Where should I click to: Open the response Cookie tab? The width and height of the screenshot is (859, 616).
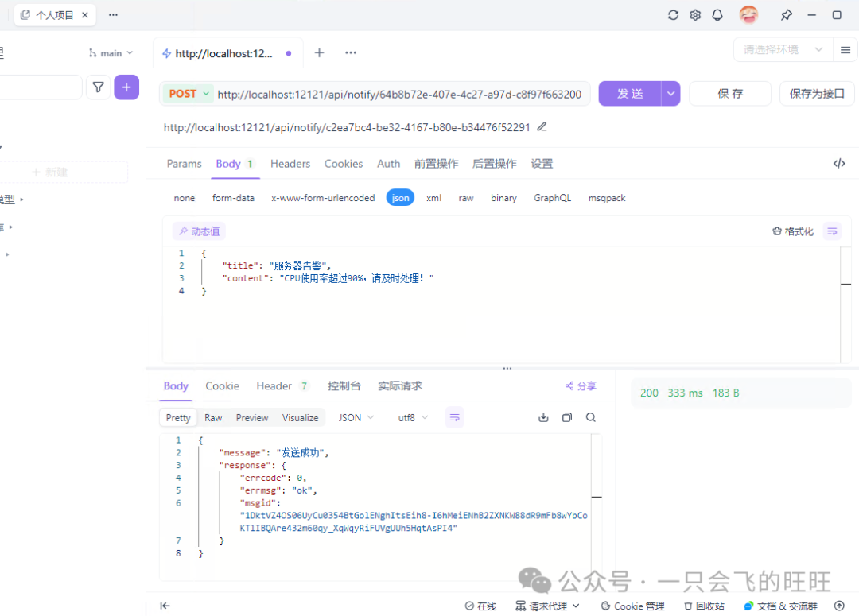pyautogui.click(x=223, y=386)
